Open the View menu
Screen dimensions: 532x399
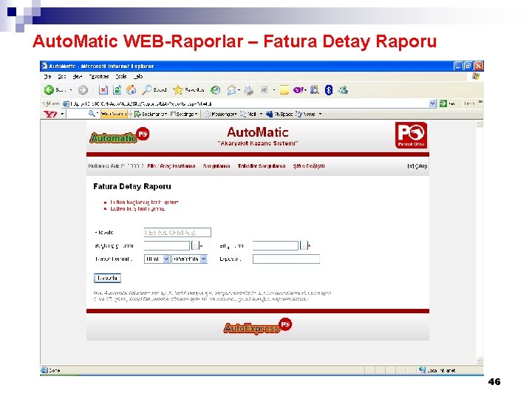pos(78,76)
